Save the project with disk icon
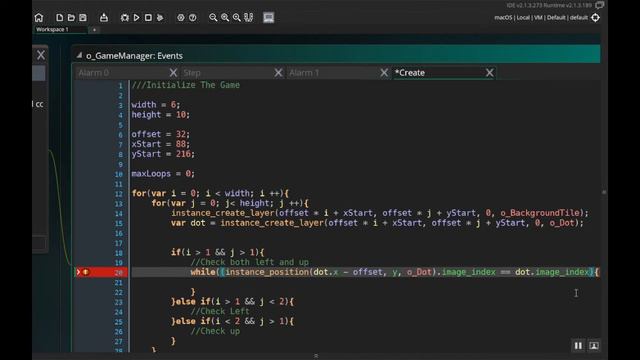 pyautogui.click(x=83, y=18)
